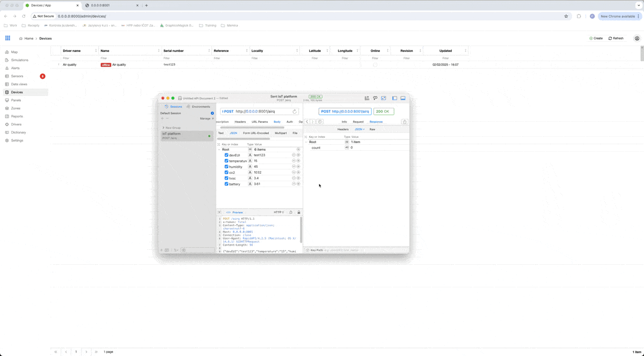Click the Create button
The image size is (644, 356).
596,38
